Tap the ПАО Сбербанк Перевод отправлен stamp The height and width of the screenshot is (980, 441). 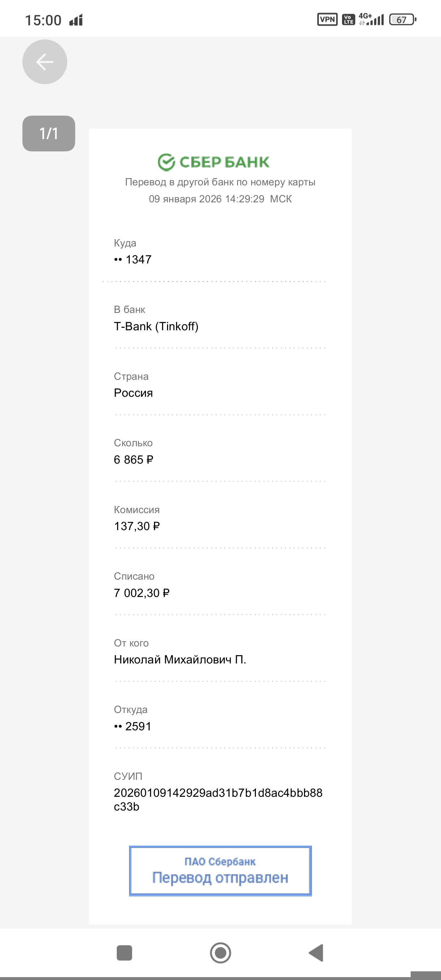tap(220, 871)
